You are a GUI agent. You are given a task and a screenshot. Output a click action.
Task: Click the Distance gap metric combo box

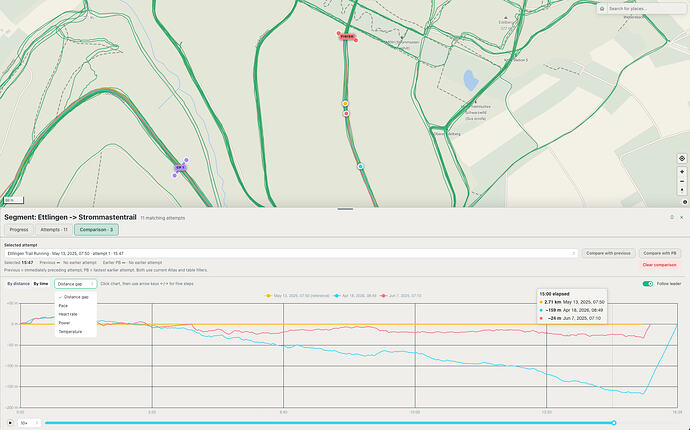point(76,284)
